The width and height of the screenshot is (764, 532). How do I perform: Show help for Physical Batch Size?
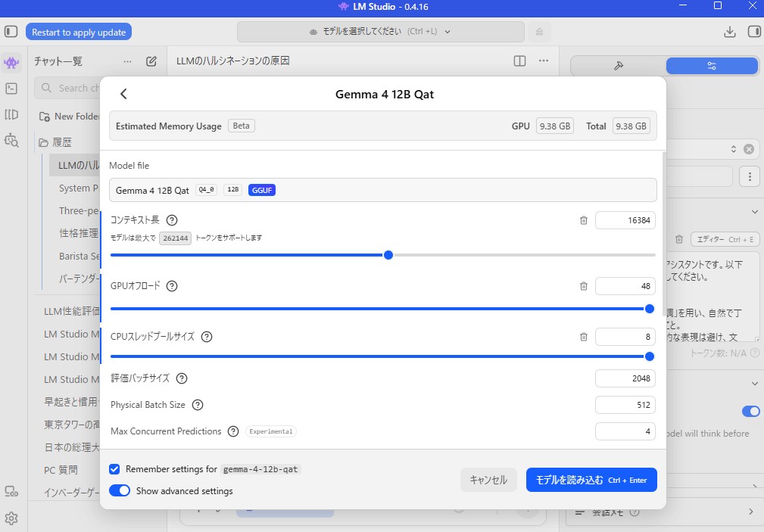(x=198, y=405)
